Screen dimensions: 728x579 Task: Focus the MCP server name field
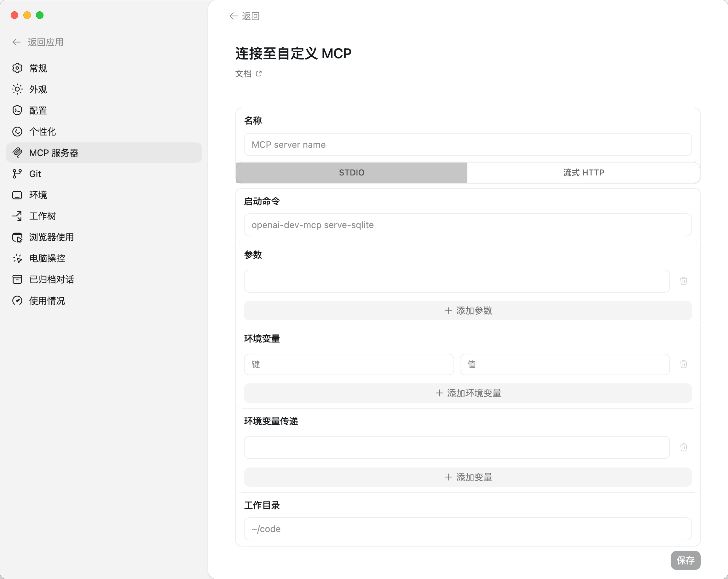[468, 145]
